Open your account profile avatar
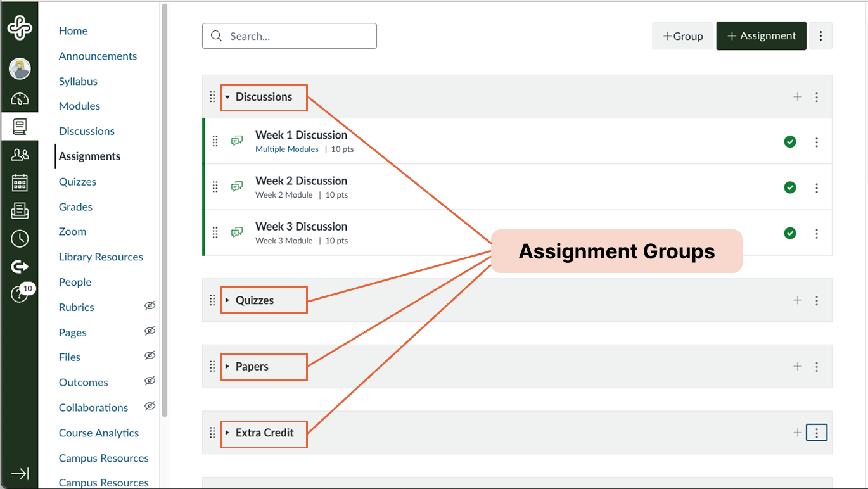The width and height of the screenshot is (868, 489). [x=20, y=68]
